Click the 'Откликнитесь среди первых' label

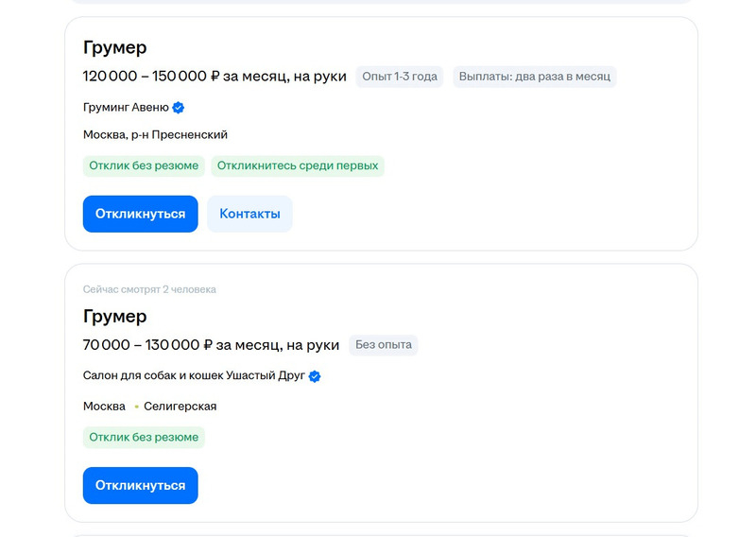pyautogui.click(x=298, y=165)
